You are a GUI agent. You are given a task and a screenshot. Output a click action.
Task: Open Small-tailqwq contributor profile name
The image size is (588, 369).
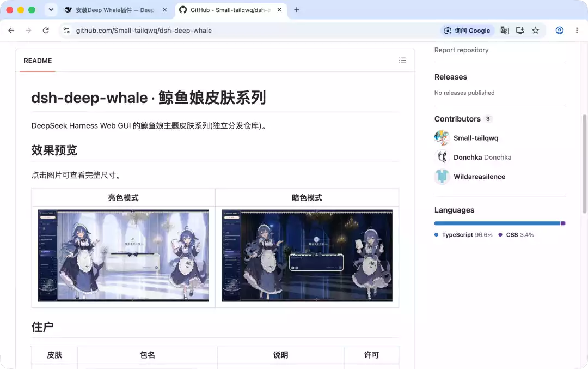click(476, 138)
